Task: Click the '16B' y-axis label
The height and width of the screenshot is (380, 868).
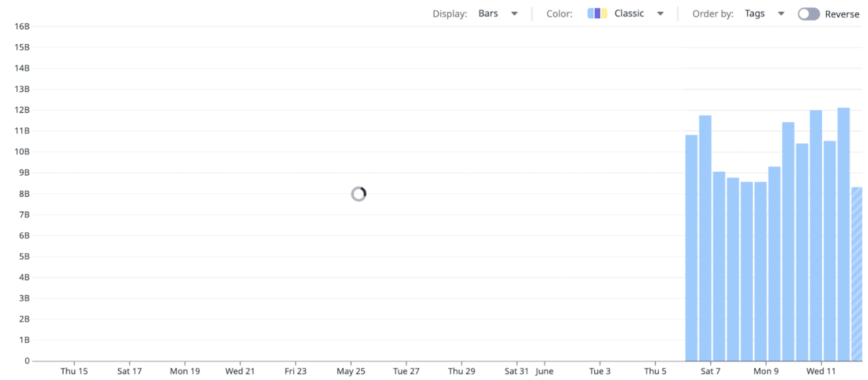Action: 22,26
